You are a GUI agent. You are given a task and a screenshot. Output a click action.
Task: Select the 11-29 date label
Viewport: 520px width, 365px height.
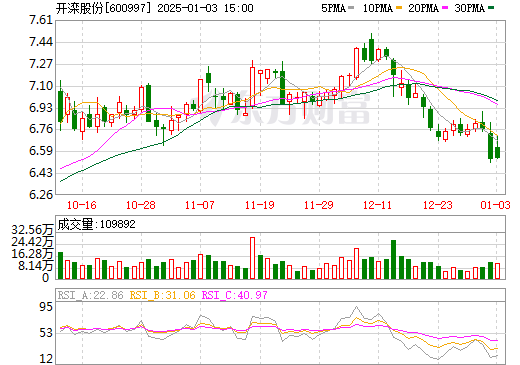pos(319,205)
